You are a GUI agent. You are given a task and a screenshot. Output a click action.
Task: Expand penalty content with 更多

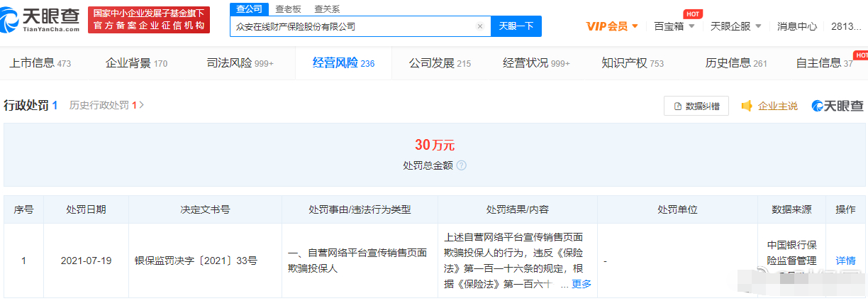coord(582,284)
